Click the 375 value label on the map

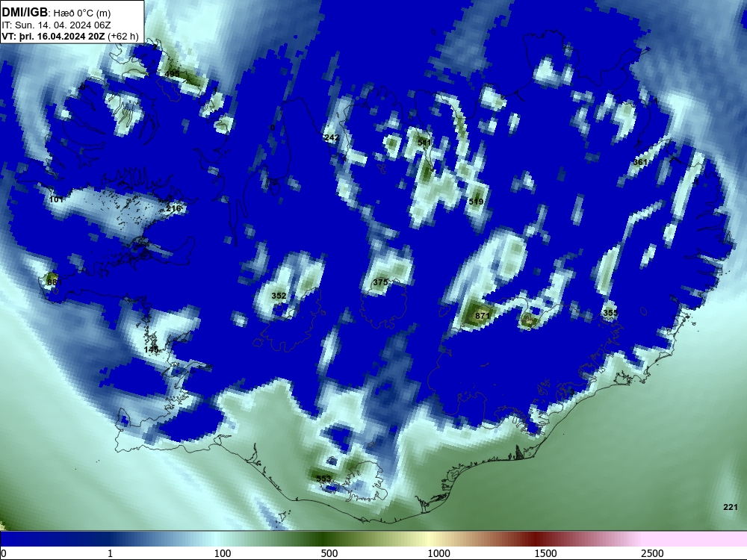[x=380, y=282]
